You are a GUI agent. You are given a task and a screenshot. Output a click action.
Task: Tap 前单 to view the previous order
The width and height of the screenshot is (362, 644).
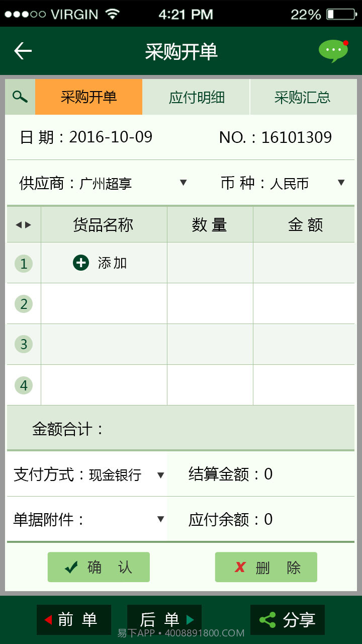tap(73, 620)
